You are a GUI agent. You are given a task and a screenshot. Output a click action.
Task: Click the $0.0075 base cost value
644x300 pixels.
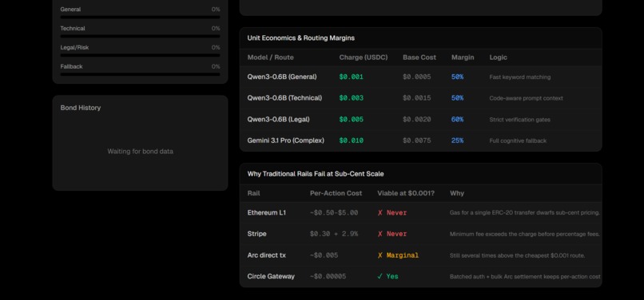[417, 140]
